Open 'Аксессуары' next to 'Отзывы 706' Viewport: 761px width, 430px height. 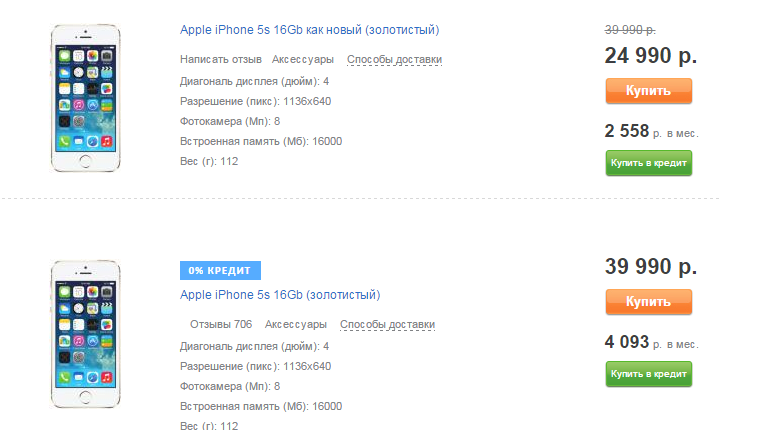pyautogui.click(x=296, y=324)
